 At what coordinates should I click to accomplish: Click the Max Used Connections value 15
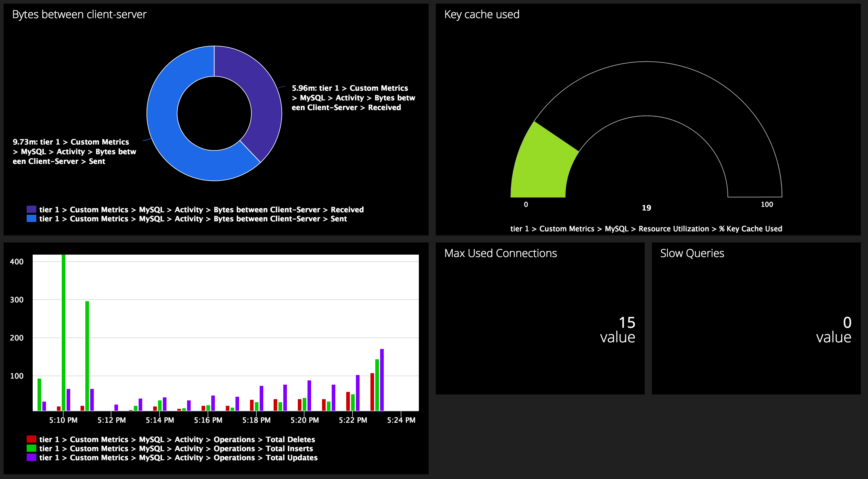click(627, 322)
